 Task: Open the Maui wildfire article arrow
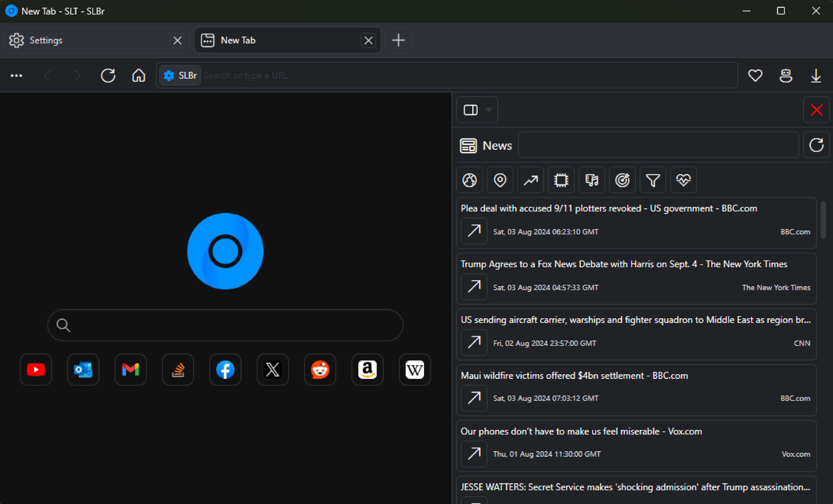(x=474, y=398)
